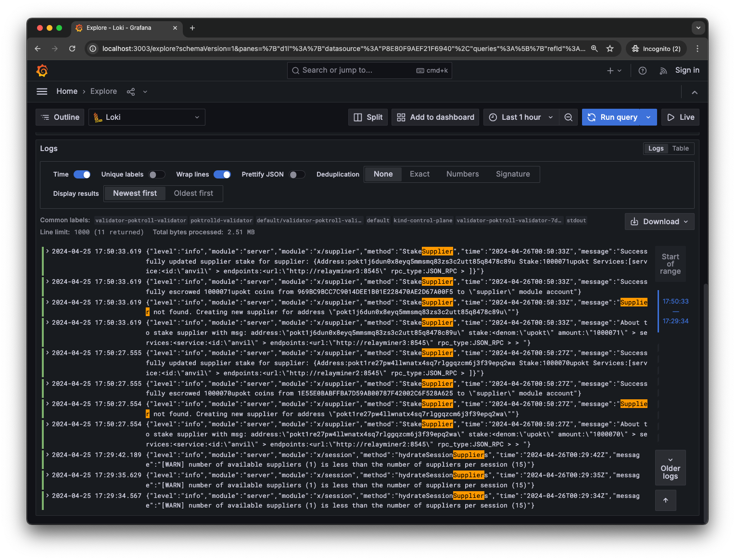Select Signature deduplication option
The image size is (735, 560).
coord(513,174)
